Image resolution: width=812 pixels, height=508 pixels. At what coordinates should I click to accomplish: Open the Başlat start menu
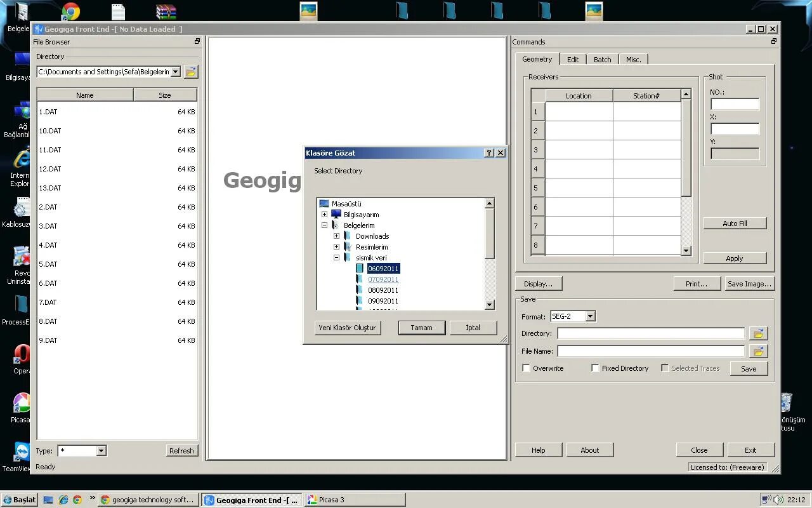coord(19,500)
